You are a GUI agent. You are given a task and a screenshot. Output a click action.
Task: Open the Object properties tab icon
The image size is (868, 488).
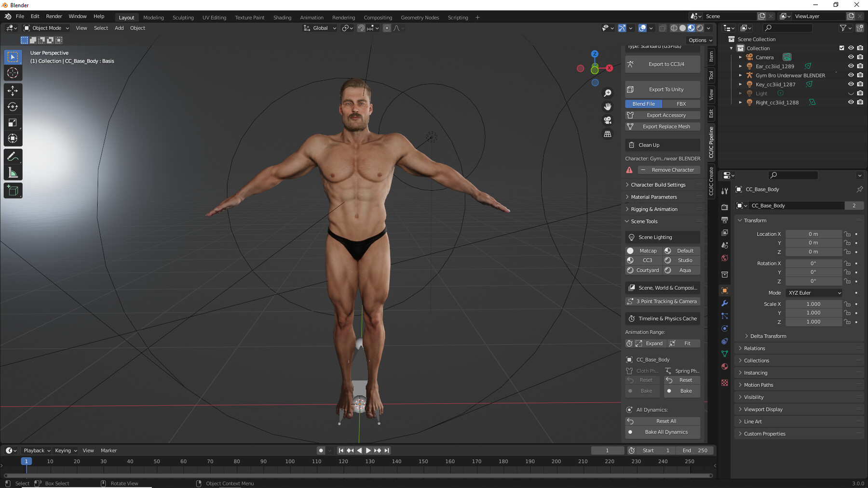point(724,290)
